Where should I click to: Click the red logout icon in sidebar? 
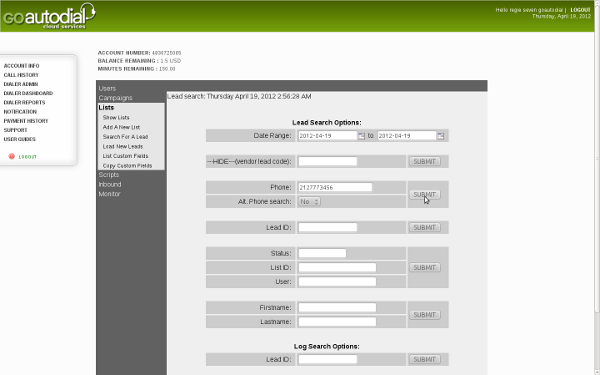11,156
